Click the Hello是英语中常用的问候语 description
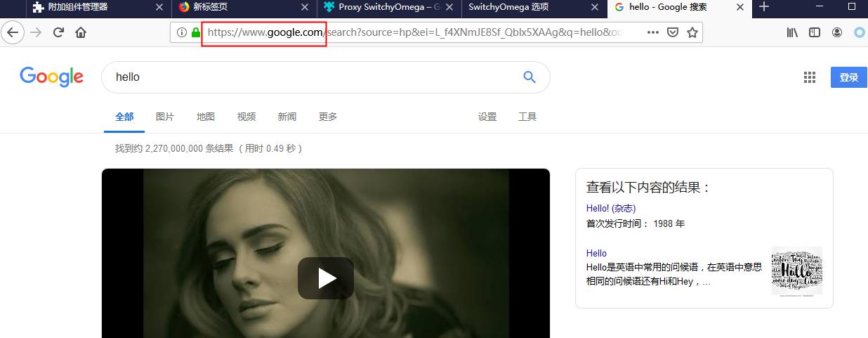The width and height of the screenshot is (868, 338). 674,274
